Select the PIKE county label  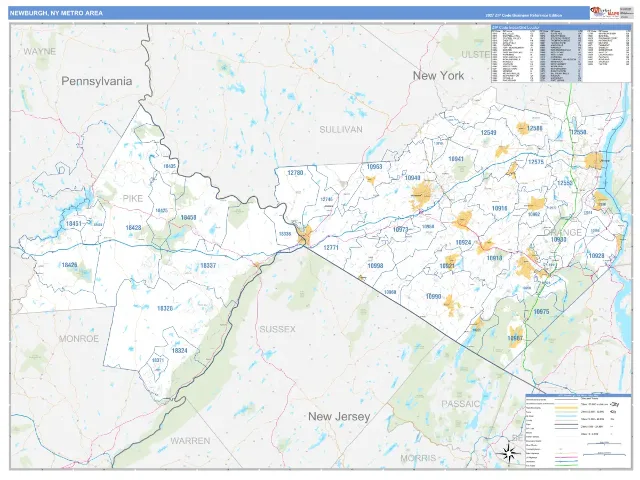point(133,198)
